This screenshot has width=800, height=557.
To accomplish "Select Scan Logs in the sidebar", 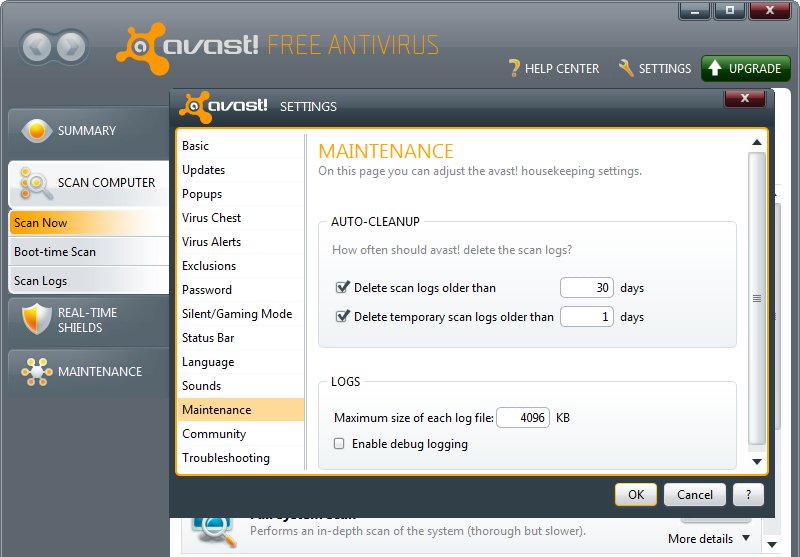I will [x=89, y=281].
